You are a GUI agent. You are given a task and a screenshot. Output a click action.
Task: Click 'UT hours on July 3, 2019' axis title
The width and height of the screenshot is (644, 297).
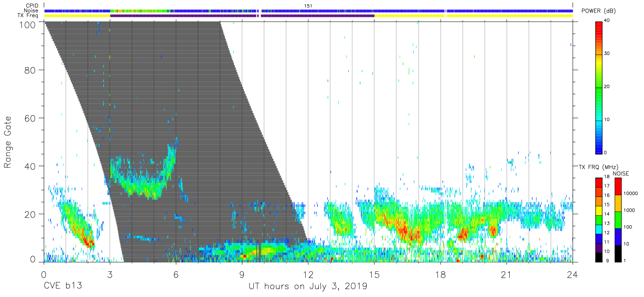[x=308, y=286]
